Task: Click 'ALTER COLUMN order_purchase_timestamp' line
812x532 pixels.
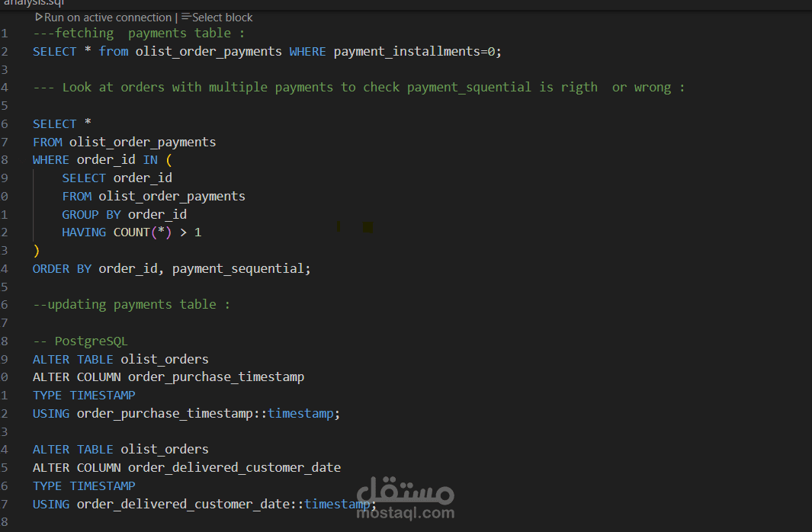Action: (x=168, y=377)
